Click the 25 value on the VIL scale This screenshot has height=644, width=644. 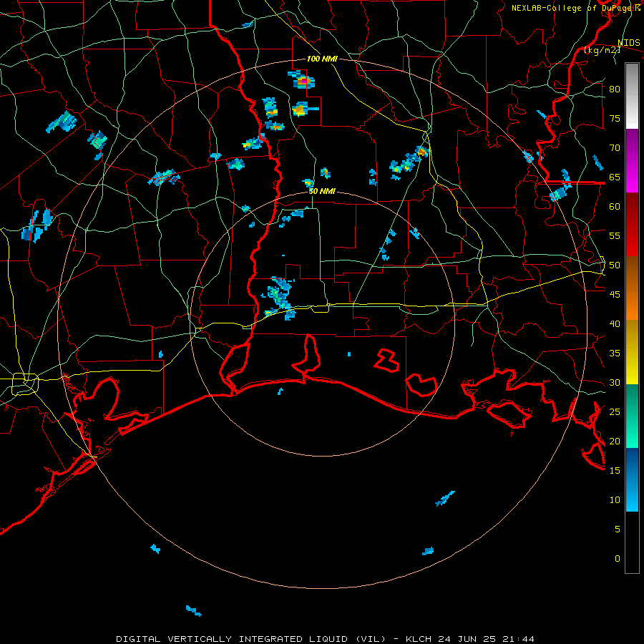click(x=615, y=412)
